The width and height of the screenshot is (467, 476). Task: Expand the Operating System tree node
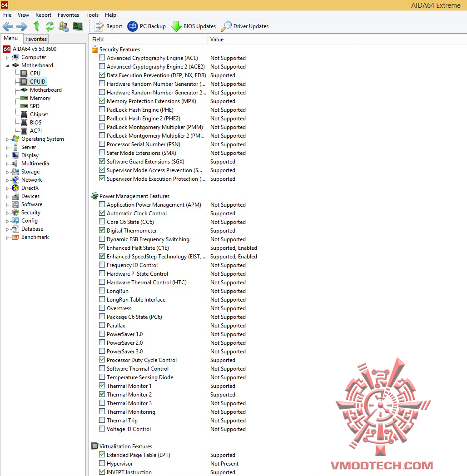7,139
